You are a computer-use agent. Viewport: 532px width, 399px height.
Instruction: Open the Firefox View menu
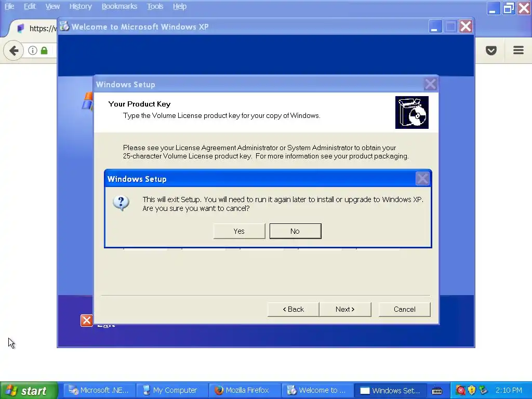coord(52,6)
